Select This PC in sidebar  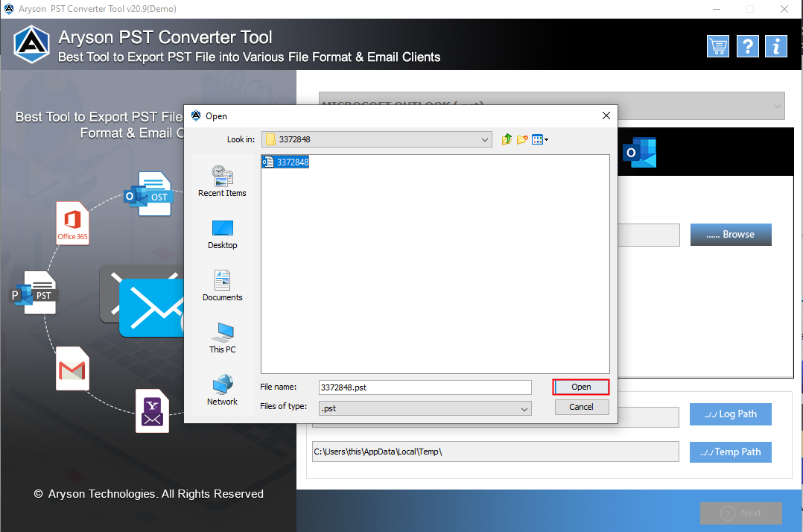(x=222, y=338)
